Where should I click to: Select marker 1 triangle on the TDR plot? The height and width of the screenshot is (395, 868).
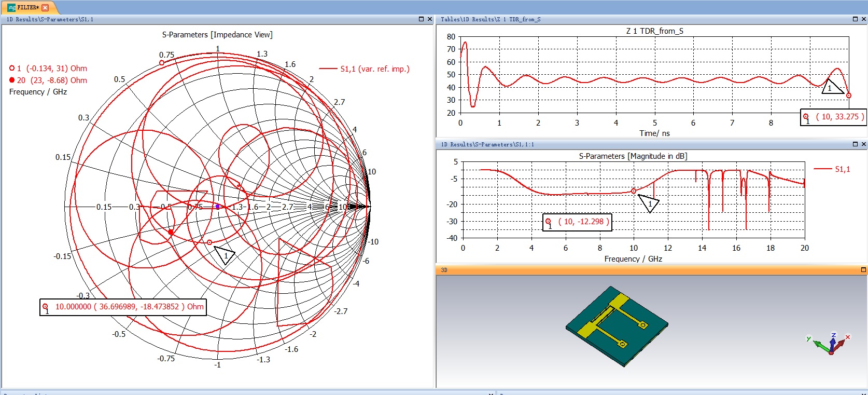point(831,87)
